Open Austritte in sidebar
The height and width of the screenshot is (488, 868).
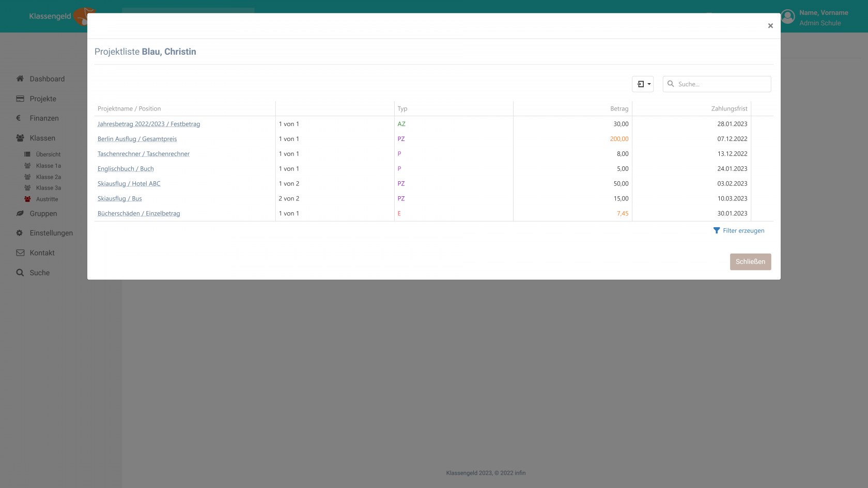(x=47, y=199)
